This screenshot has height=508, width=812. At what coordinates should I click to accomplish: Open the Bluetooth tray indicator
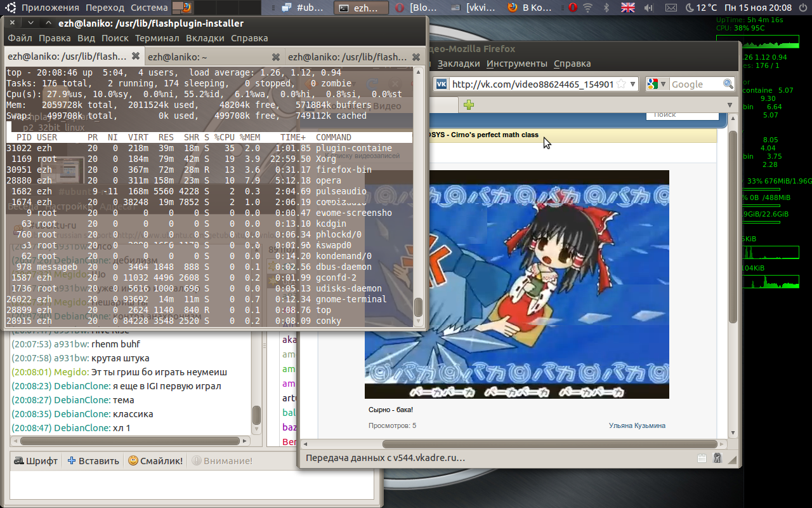[605, 8]
